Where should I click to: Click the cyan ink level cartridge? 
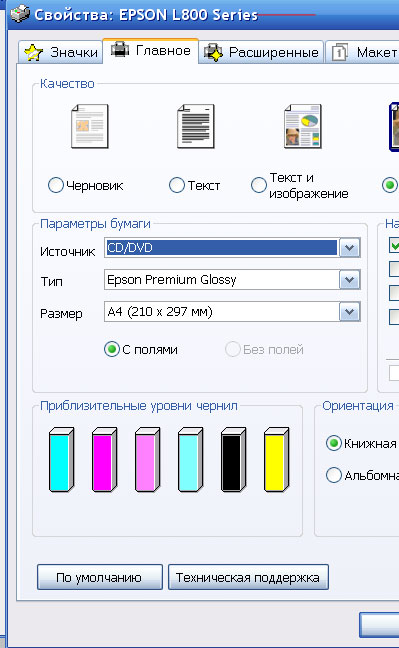[62, 460]
